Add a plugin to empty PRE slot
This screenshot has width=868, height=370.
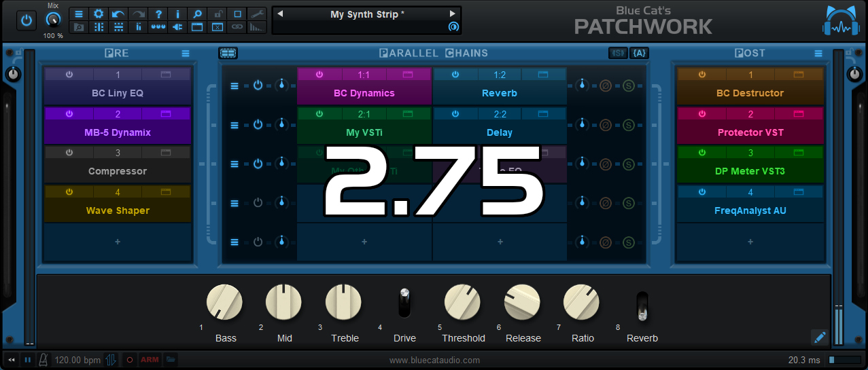tap(118, 242)
